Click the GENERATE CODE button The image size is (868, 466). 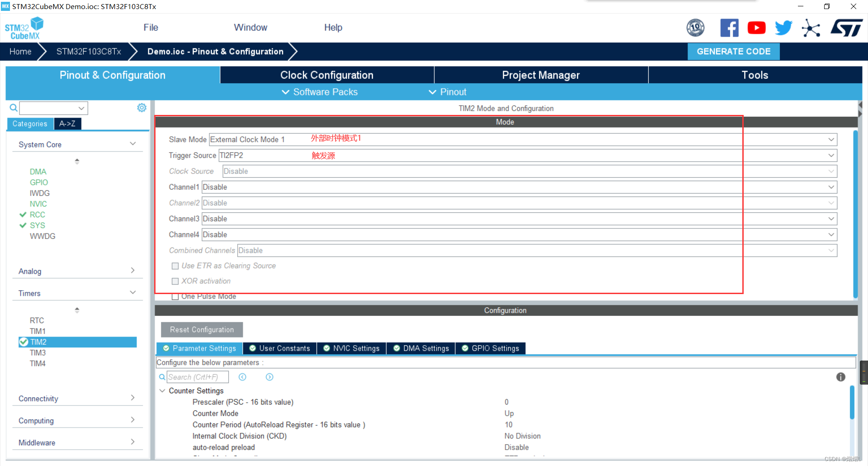tap(733, 52)
